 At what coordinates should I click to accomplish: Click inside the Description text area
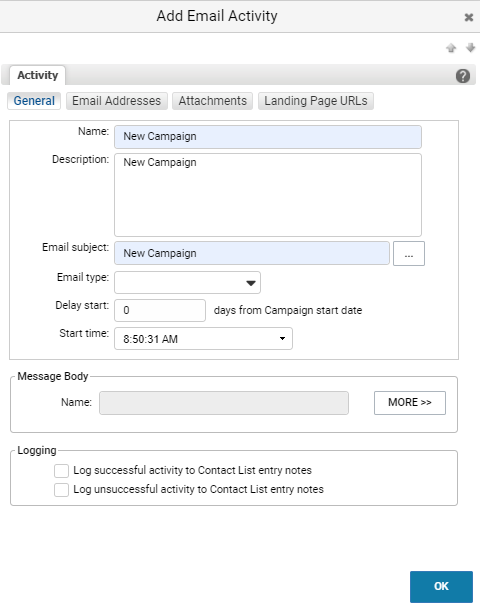pos(268,195)
